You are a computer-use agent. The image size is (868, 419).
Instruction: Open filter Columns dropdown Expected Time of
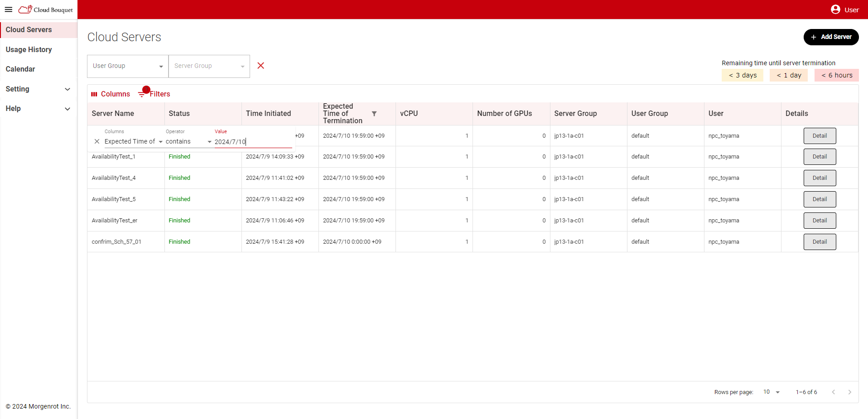tap(133, 142)
